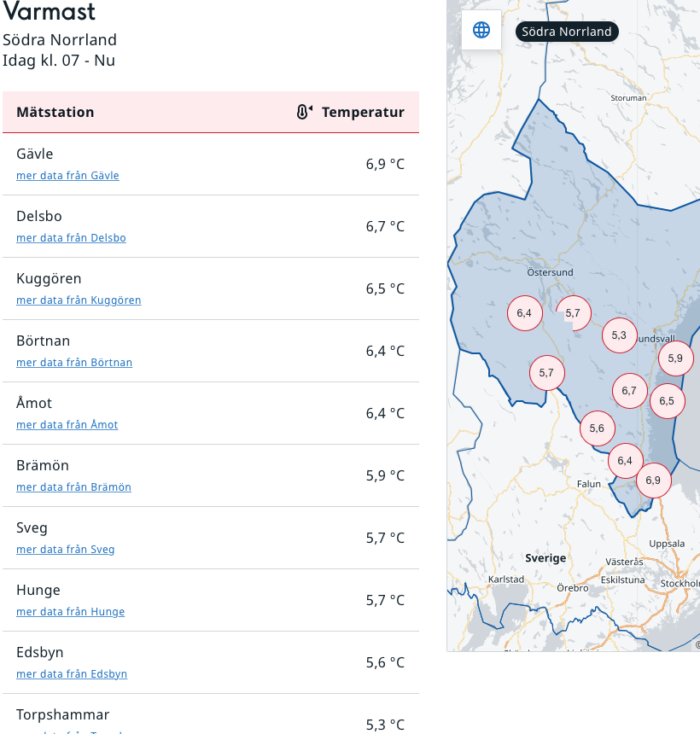
Task: Click the 5,9 temperature marker on map
Action: click(x=675, y=358)
